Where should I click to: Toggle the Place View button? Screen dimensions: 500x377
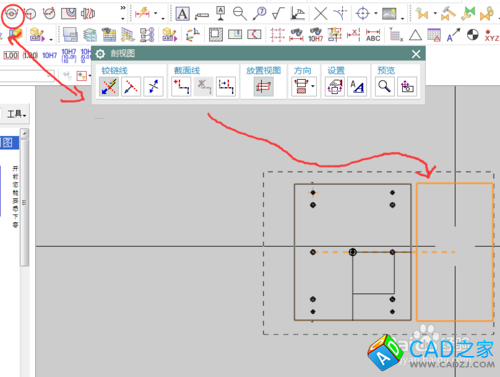click(x=263, y=87)
